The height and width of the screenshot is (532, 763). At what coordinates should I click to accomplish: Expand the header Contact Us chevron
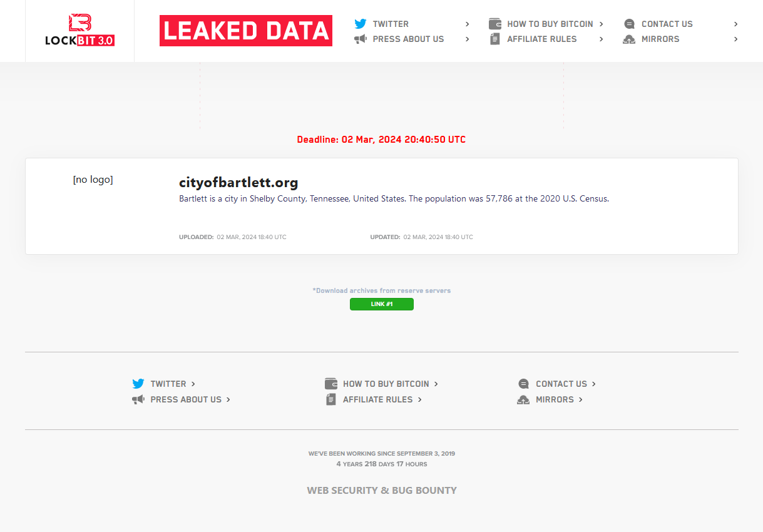736,24
